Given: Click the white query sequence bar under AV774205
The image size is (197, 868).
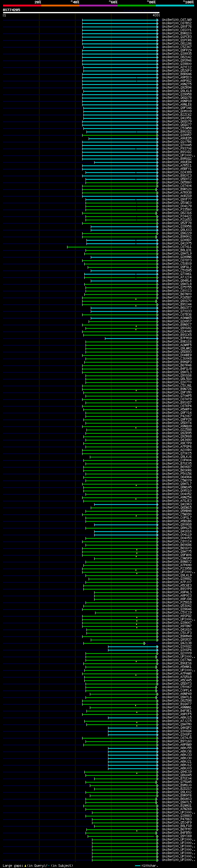Looking at the screenshot, I should (x=81, y=13).
